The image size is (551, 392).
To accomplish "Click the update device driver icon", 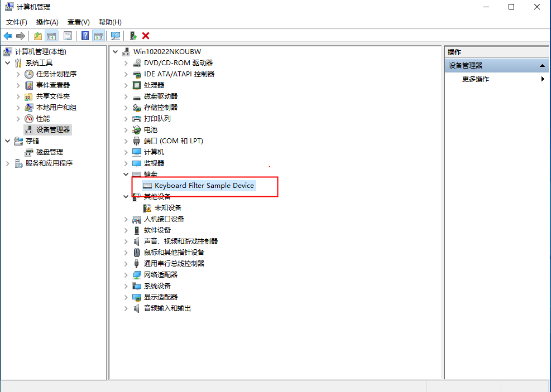I will tap(133, 36).
